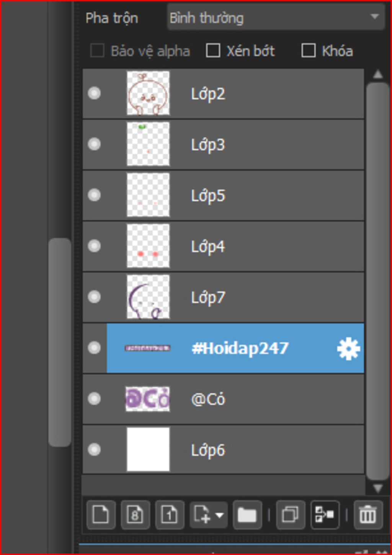Select the Lớp7 layer
Image resolution: width=392 pixels, height=555 pixels.
(223, 297)
